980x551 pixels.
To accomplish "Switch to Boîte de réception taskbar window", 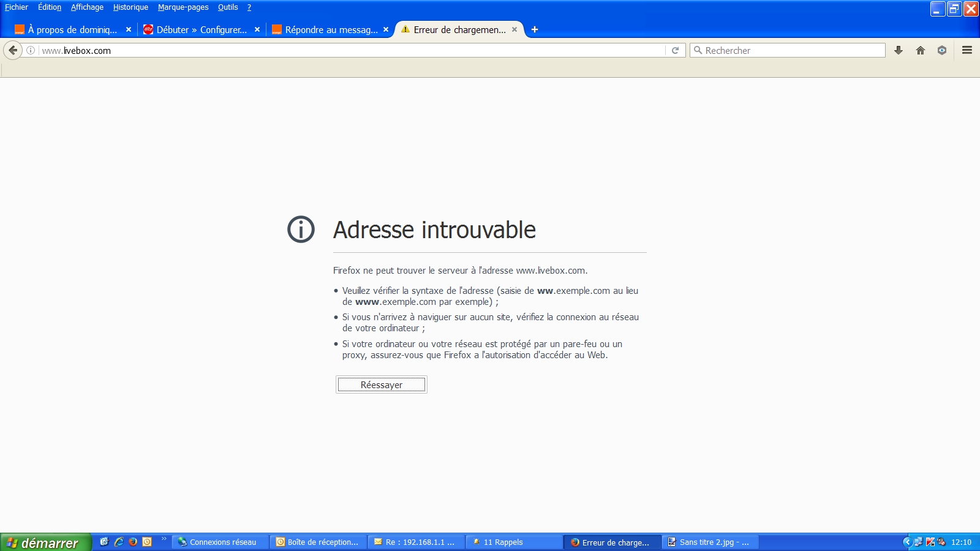I will coord(318,542).
